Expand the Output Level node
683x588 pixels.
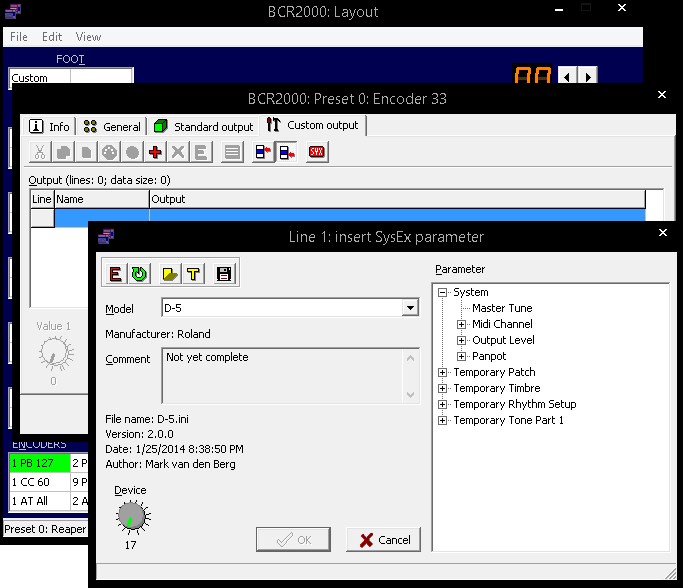[462, 341]
